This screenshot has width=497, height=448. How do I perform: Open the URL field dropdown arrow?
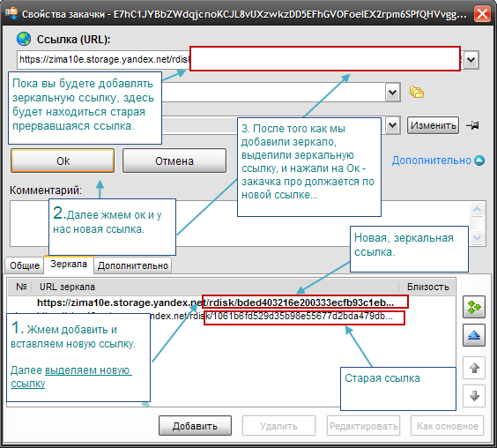(x=471, y=60)
